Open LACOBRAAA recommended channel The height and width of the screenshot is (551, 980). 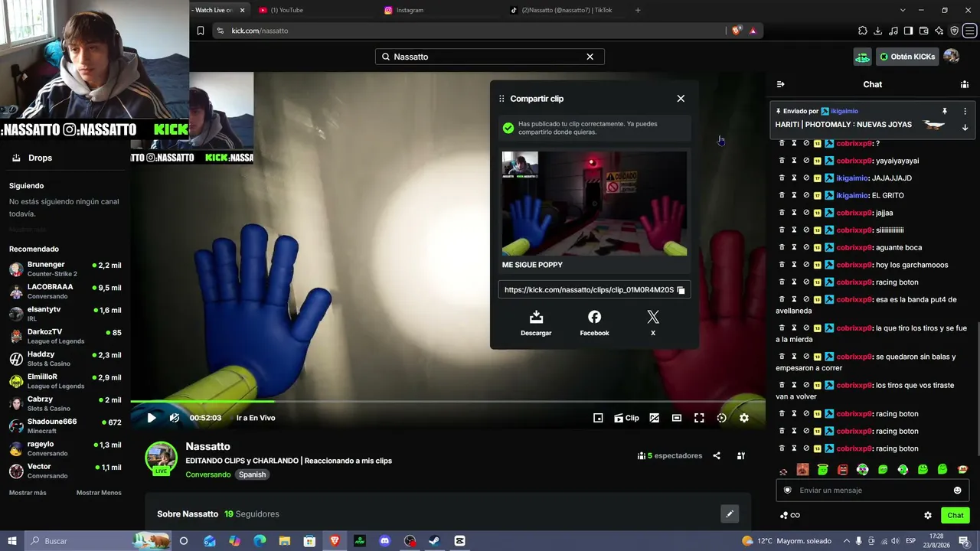(65, 292)
